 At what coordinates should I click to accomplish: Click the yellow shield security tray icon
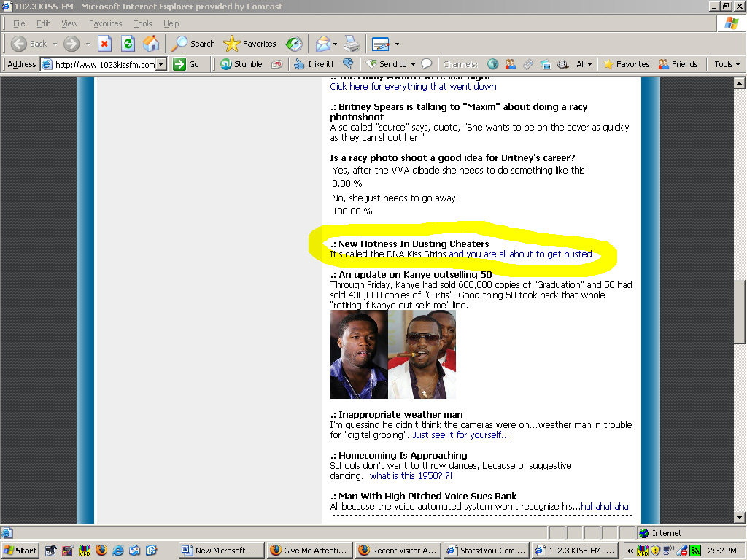click(656, 551)
